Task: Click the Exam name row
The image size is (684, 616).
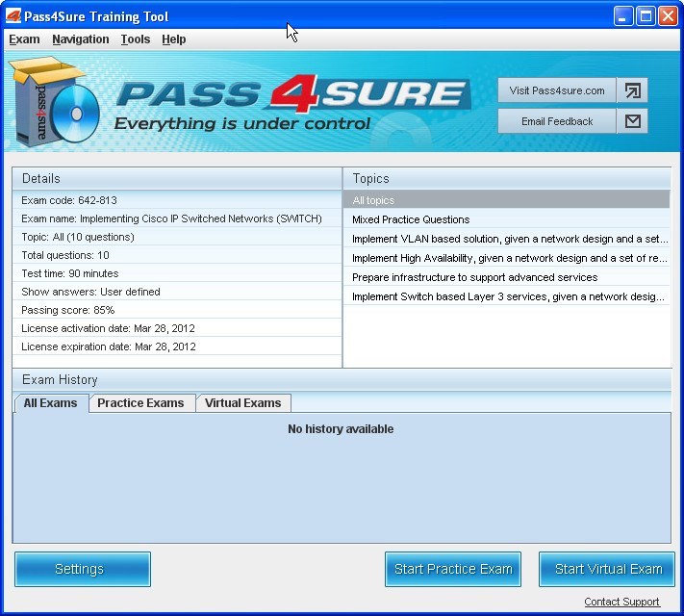Action: coord(177,218)
